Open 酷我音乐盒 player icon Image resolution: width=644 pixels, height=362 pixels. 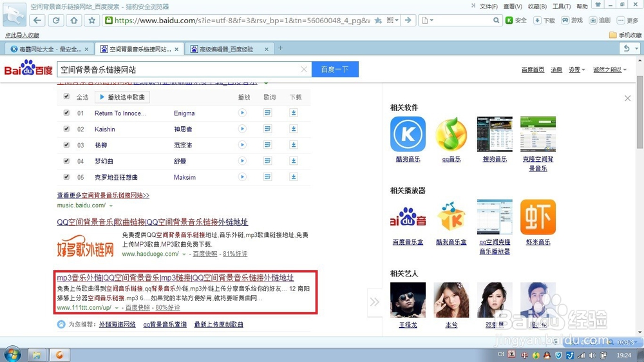pos(451,217)
